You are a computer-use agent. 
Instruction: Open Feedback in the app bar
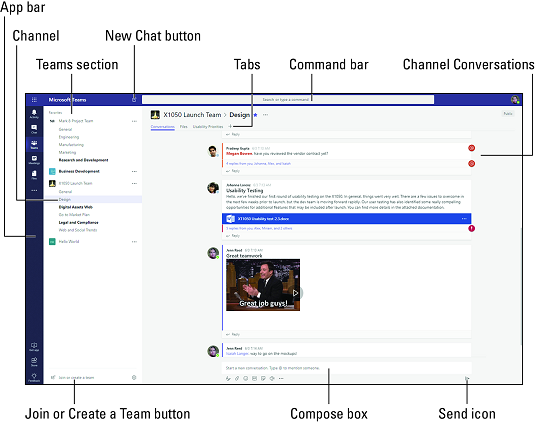(34, 377)
